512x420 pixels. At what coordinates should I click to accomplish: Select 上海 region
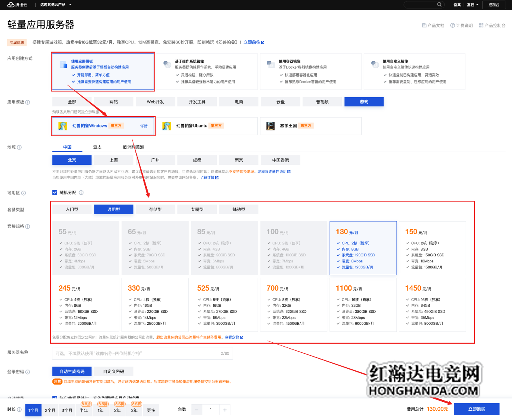[114, 160]
